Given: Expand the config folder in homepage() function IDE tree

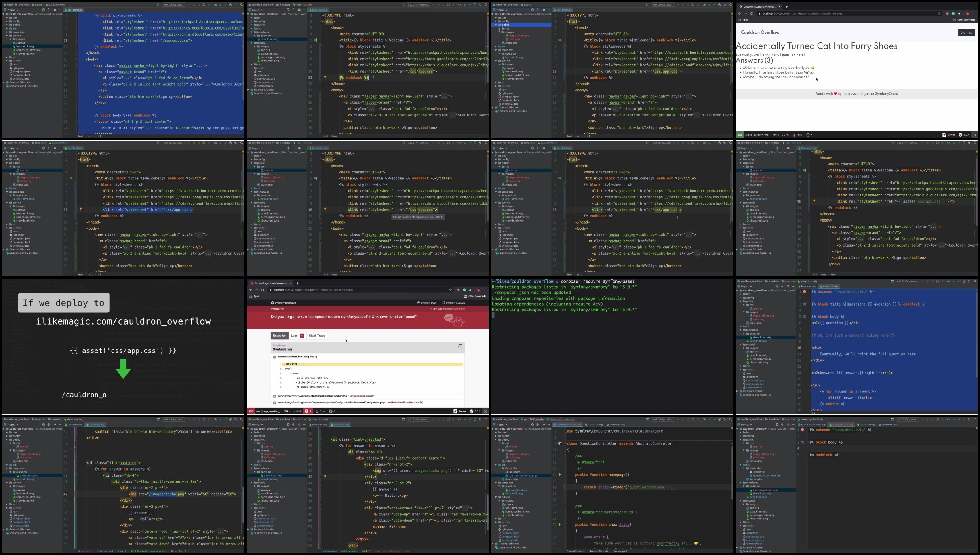Looking at the screenshot, I should pos(496,436).
